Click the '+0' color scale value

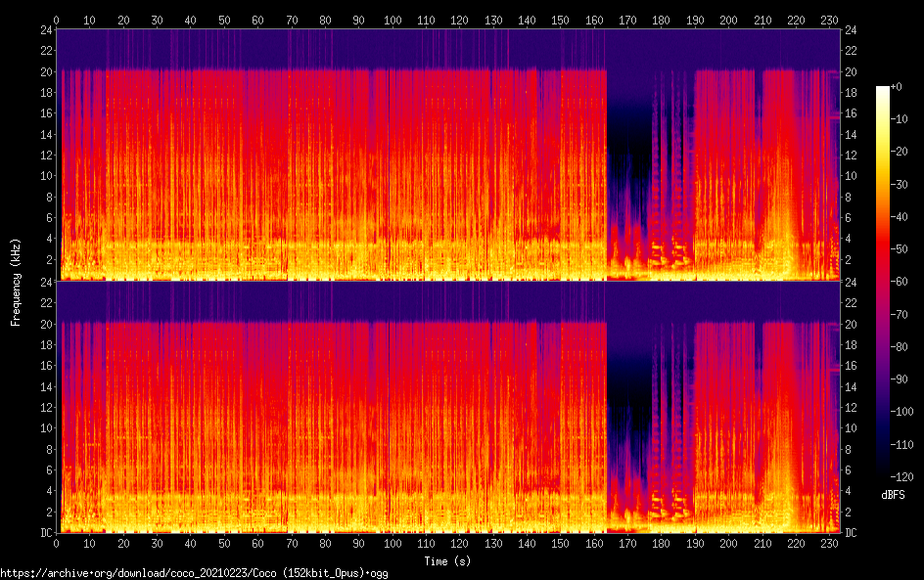pos(897,86)
